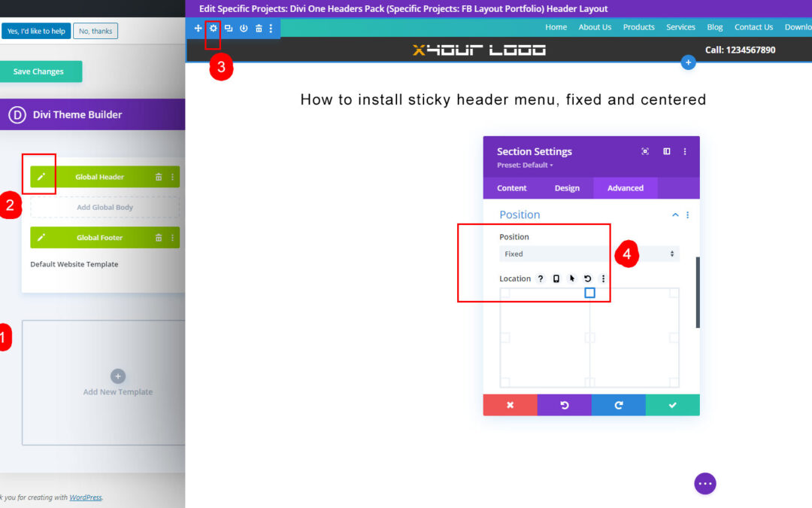Switch to the Design tab
Screen dimensions: 812x508
567,188
